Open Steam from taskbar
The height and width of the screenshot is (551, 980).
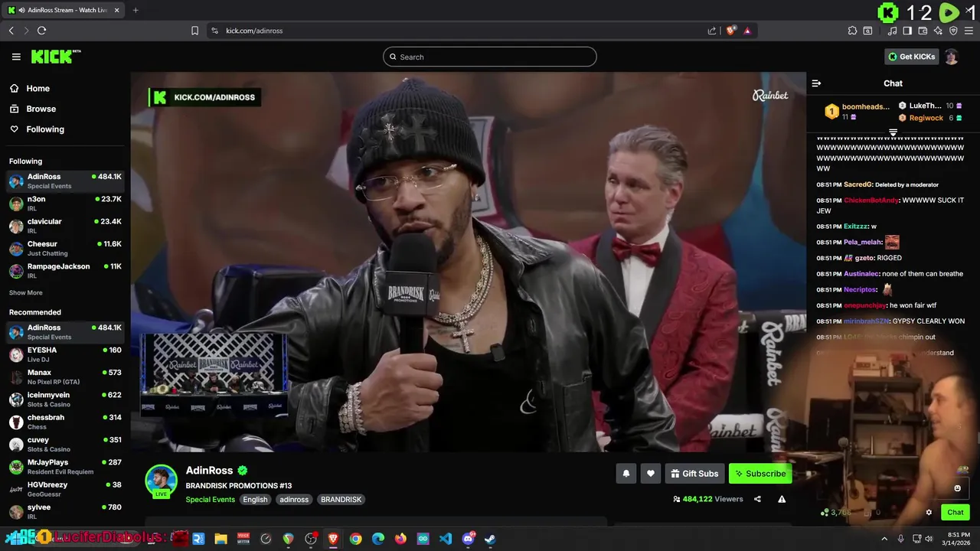tap(490, 539)
